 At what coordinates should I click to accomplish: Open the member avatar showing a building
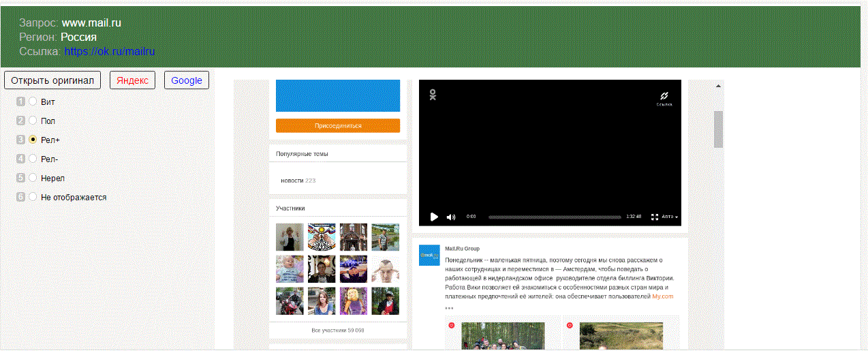(x=354, y=237)
